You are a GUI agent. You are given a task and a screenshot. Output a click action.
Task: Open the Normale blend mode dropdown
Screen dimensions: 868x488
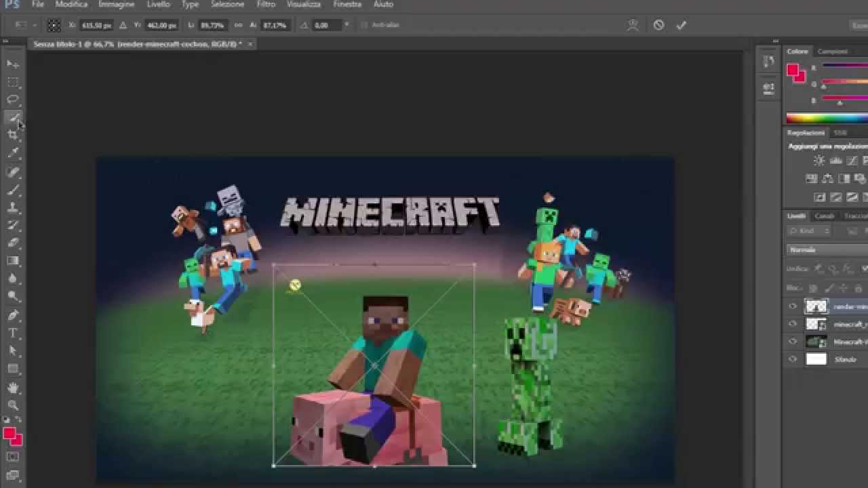827,250
